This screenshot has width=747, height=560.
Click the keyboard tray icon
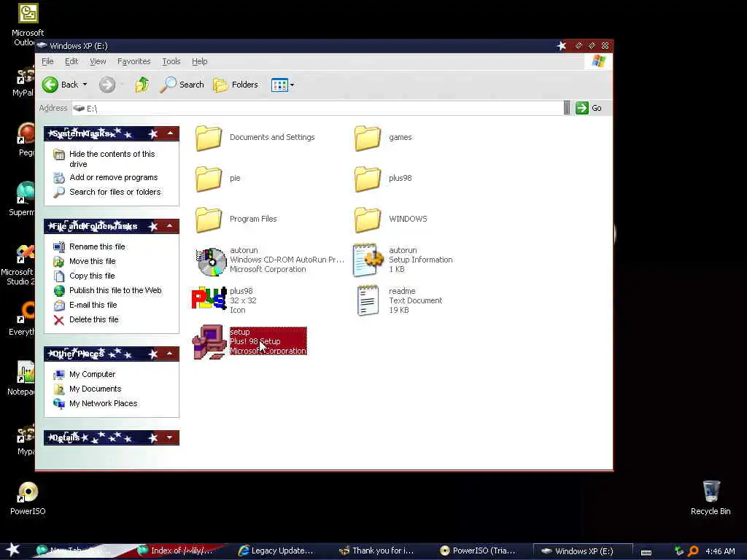(646, 552)
